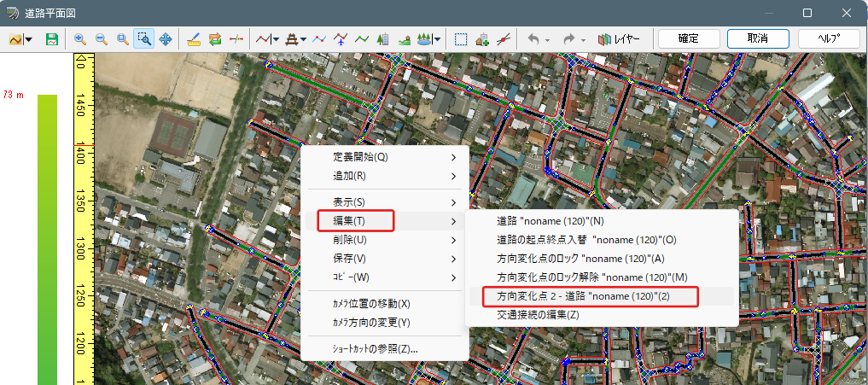
Task: Open the road definition dropdown arrow
Action: [x=275, y=39]
